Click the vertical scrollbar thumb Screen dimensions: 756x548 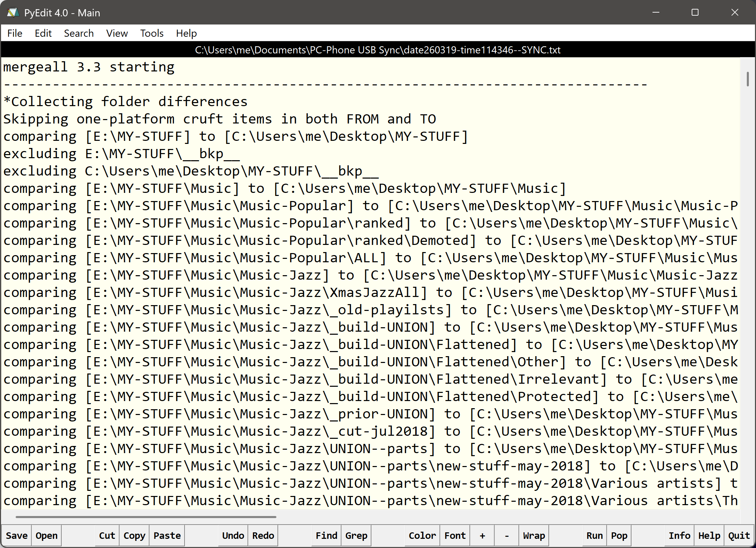click(747, 79)
